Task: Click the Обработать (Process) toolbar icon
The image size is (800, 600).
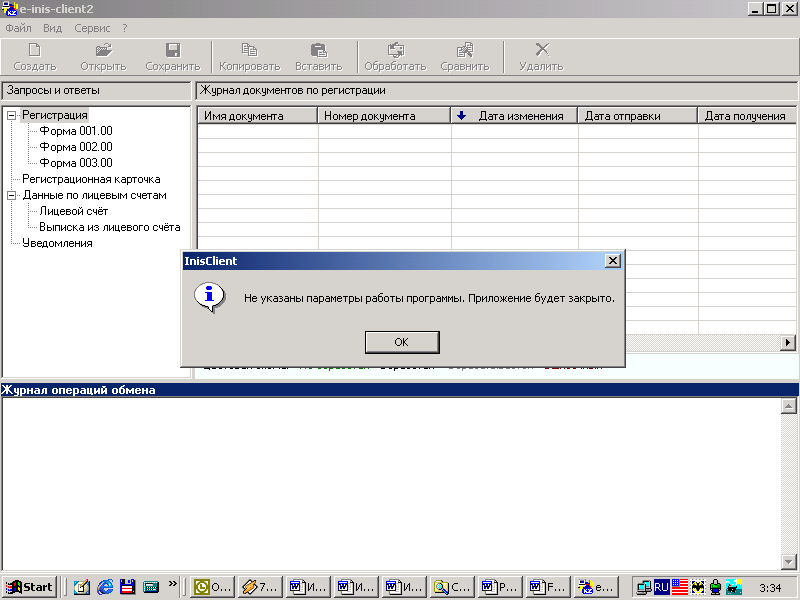Action: [x=395, y=50]
